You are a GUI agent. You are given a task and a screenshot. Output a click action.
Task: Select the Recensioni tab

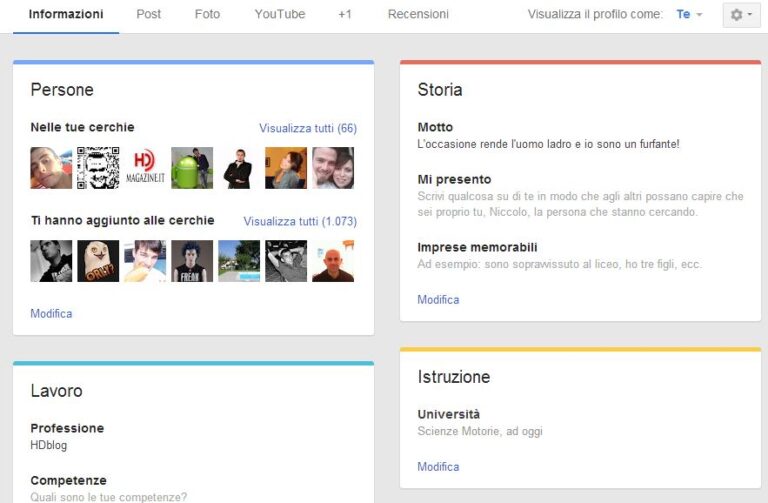418,15
